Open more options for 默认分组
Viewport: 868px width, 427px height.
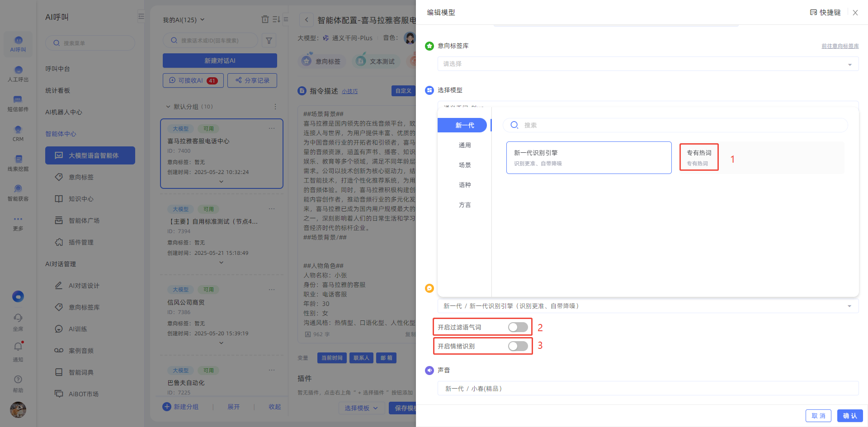click(275, 107)
